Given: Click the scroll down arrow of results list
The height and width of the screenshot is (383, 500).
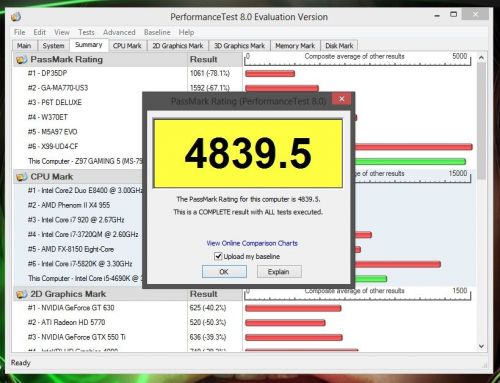Looking at the screenshot, I should click(x=481, y=346).
